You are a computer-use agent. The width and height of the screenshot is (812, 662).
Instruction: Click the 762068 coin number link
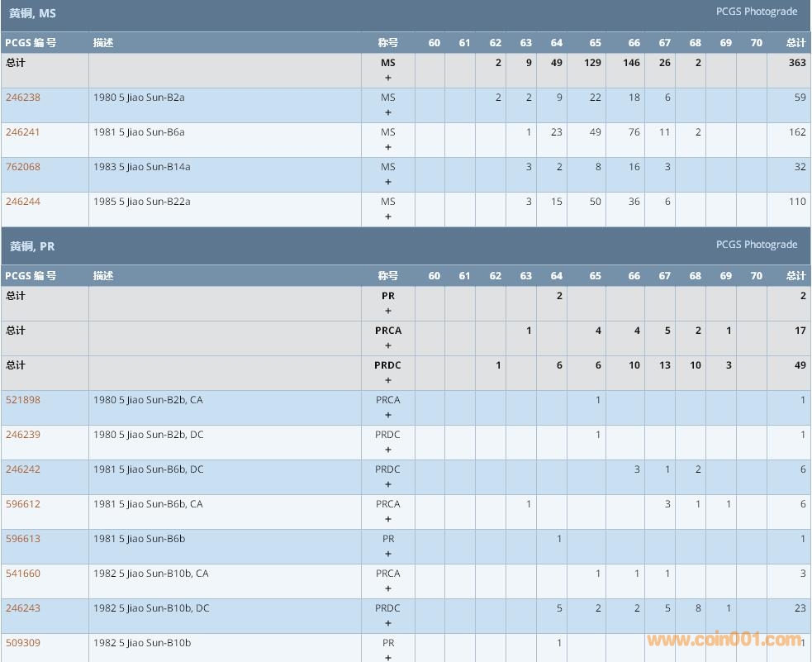(x=23, y=167)
